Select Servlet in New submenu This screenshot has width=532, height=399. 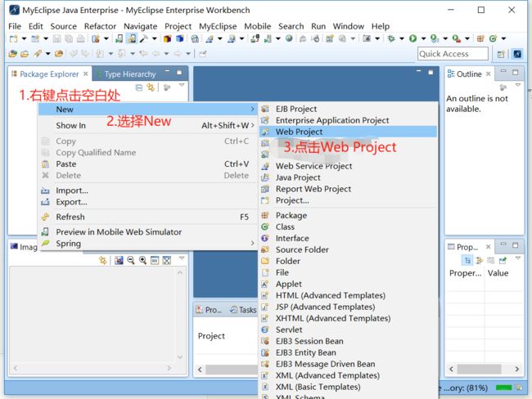[348, 330]
